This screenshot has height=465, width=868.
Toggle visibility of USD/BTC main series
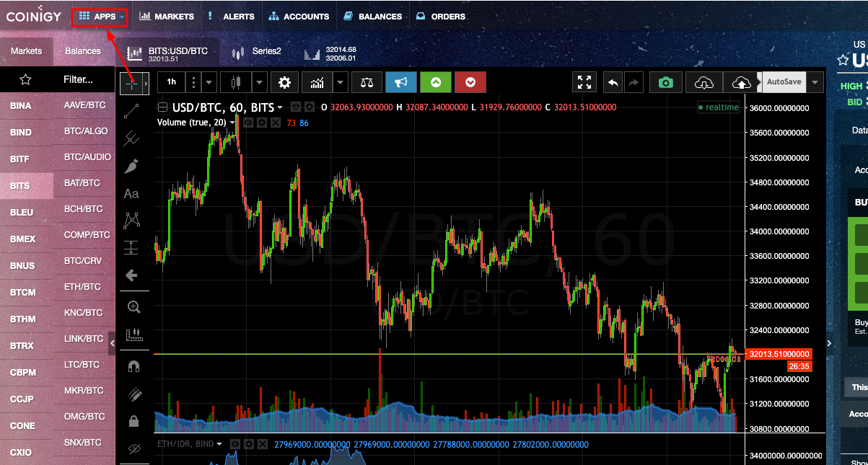(295, 107)
